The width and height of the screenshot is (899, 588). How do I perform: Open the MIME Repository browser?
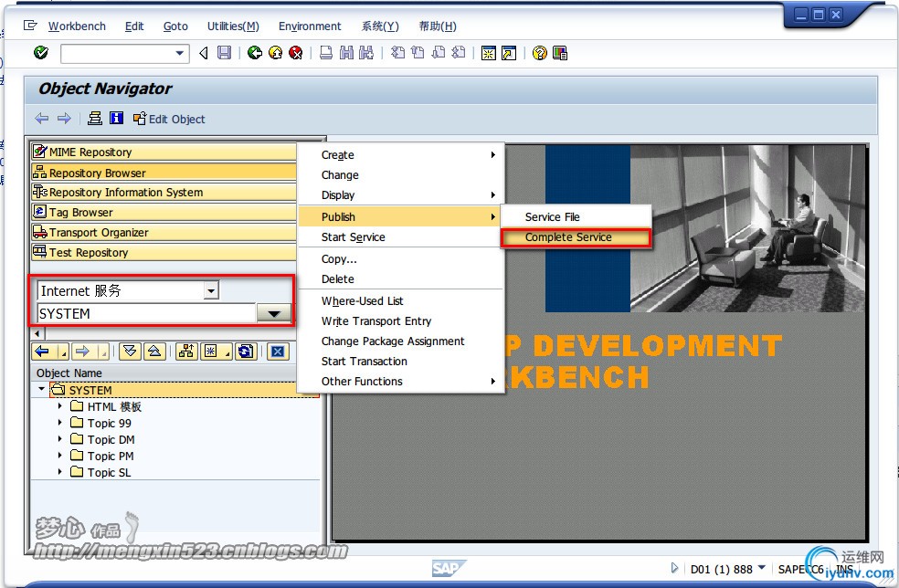(164, 152)
